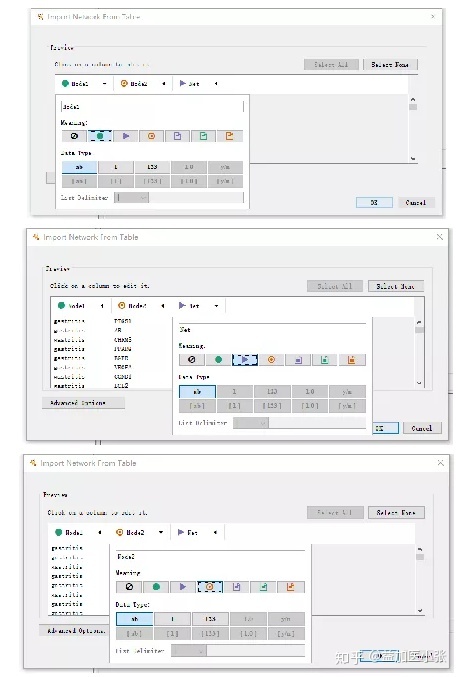This screenshot has width=458, height=677.
Task: Set Node1 column to Not Imported meaning
Action: [74, 136]
